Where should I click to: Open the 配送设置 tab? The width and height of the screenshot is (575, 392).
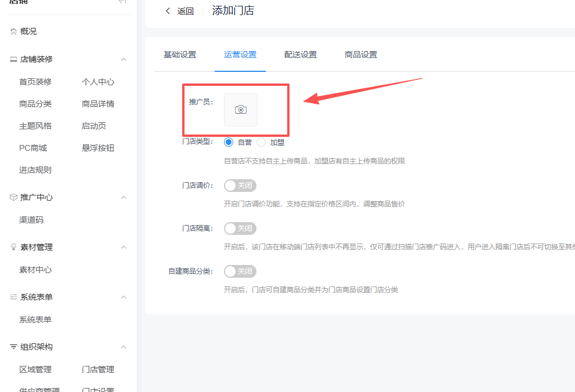point(301,55)
